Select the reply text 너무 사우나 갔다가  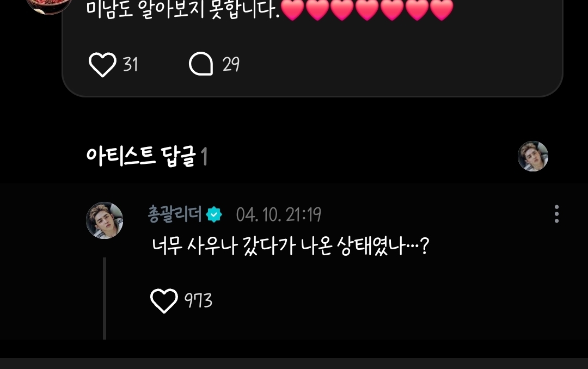(x=224, y=247)
